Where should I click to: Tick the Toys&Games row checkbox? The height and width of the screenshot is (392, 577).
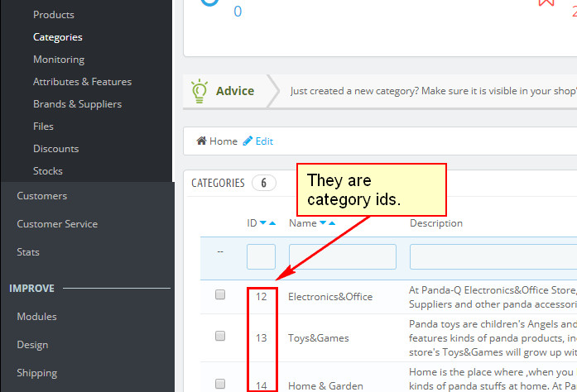[220, 336]
